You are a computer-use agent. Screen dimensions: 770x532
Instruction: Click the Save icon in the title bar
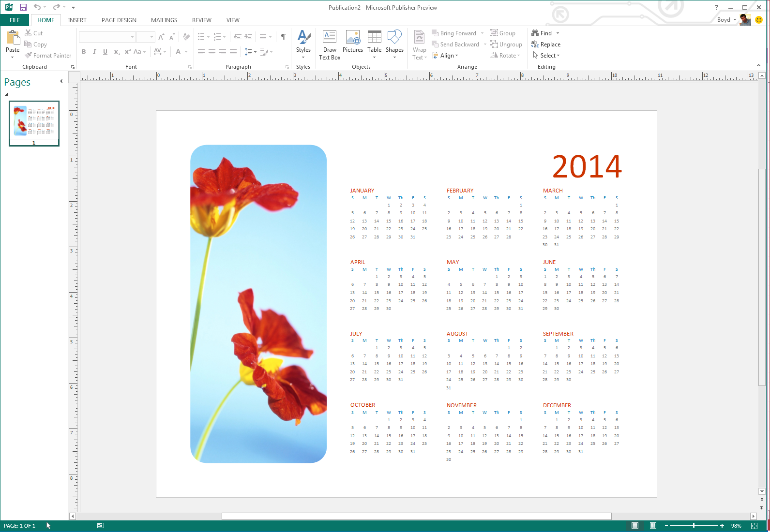[23, 7]
